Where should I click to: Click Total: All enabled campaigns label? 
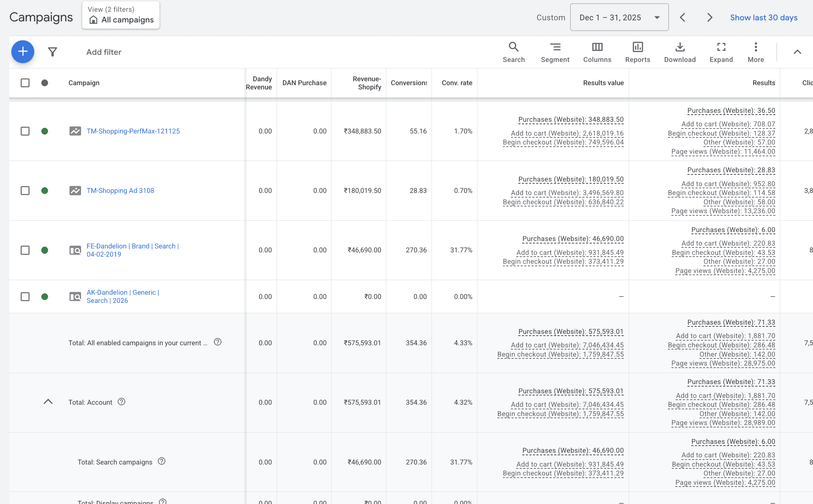pos(138,343)
